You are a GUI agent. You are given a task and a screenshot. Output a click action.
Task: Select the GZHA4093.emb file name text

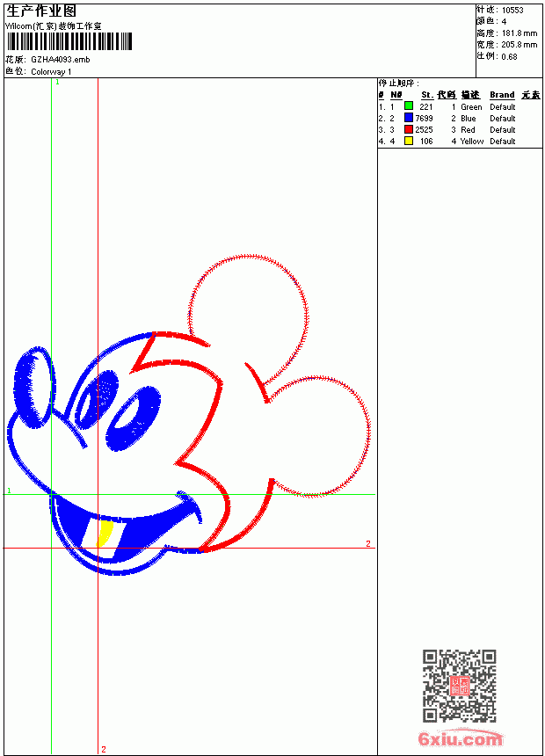click(61, 60)
